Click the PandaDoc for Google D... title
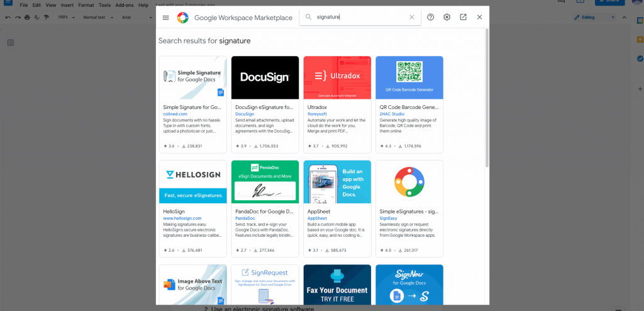This screenshot has width=644, height=311. pyautogui.click(x=265, y=211)
